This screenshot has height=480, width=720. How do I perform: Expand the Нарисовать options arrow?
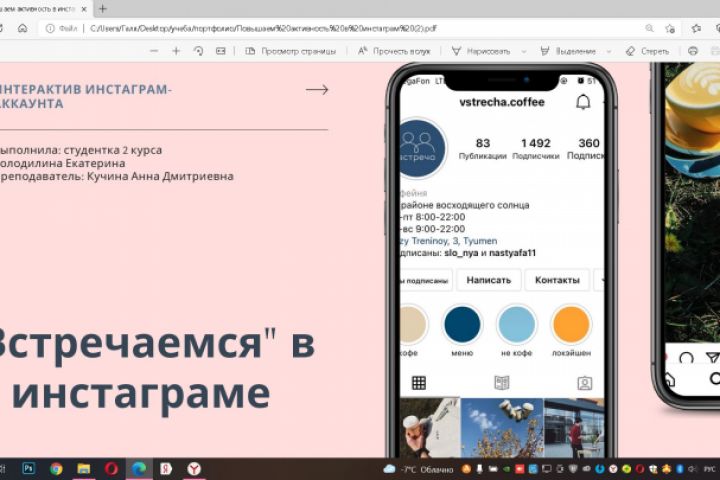click(x=523, y=51)
